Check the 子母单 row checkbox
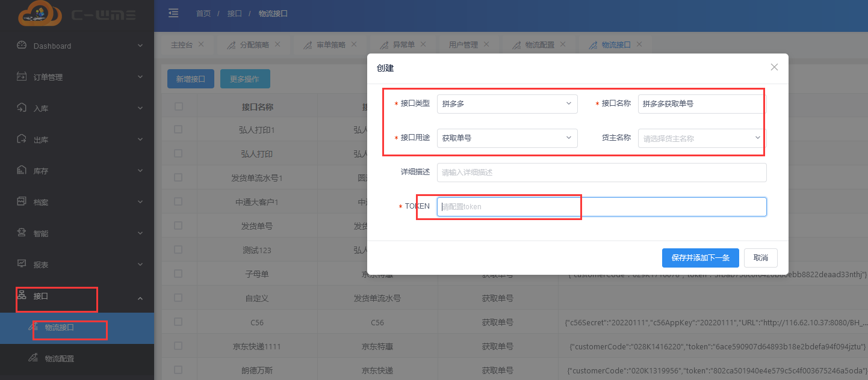868x380 pixels. [x=178, y=274]
